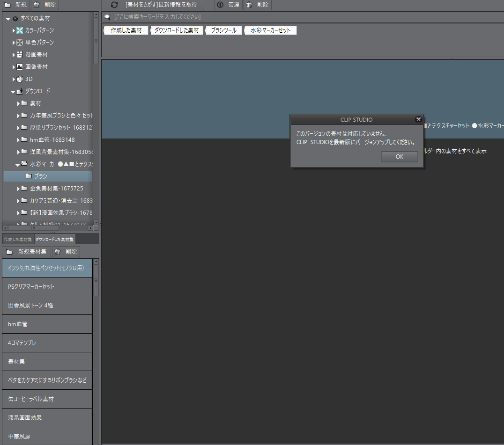This screenshot has width=504, height=445.
Task: Click the カラーパターン color pattern icon
Action: click(x=20, y=30)
